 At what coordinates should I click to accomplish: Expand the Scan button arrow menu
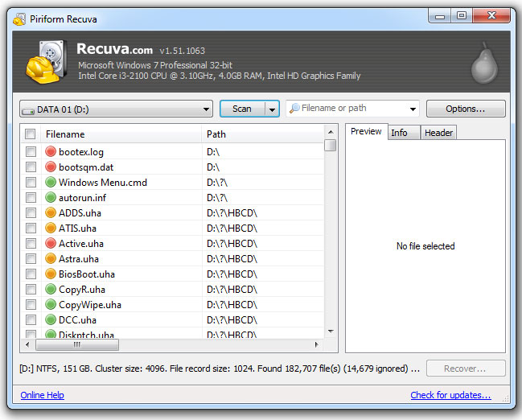tap(272, 109)
